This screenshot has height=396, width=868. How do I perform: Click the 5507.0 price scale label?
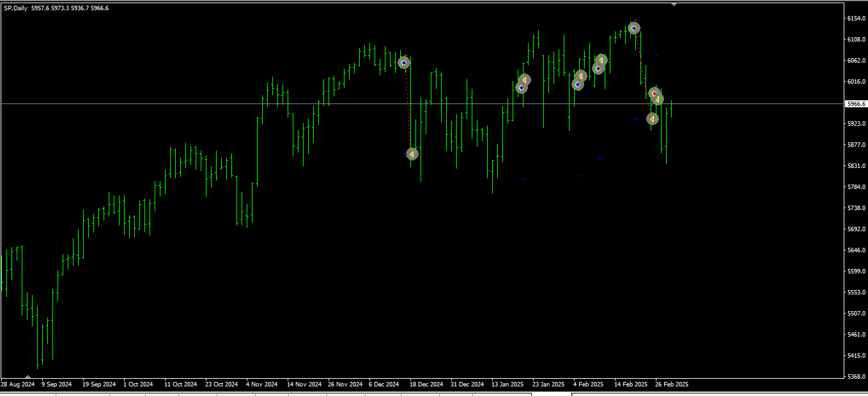[x=856, y=314]
